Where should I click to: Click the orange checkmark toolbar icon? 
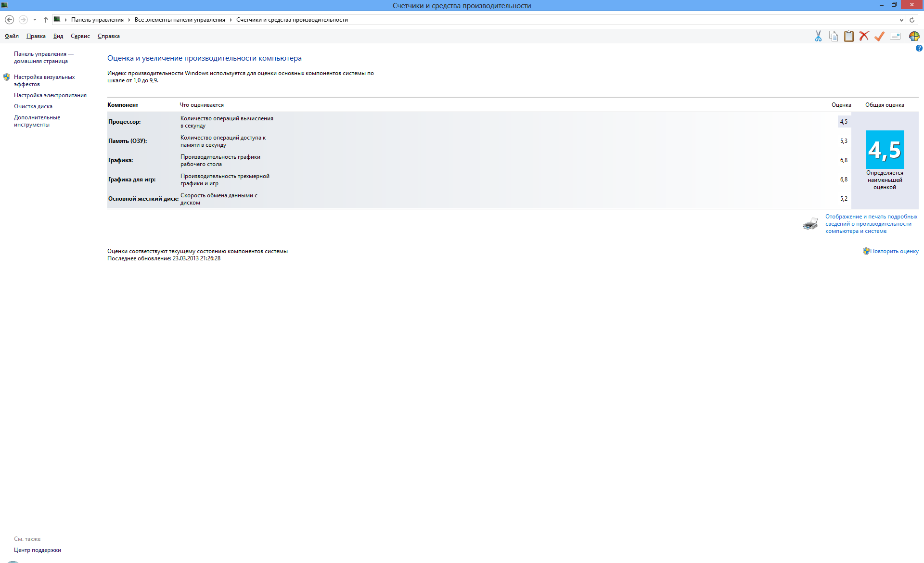[880, 36]
